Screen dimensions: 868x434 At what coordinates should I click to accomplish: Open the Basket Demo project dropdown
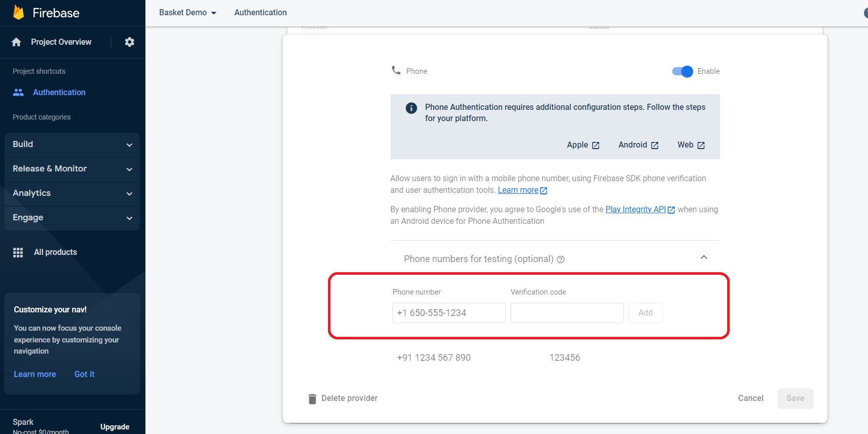pos(188,13)
